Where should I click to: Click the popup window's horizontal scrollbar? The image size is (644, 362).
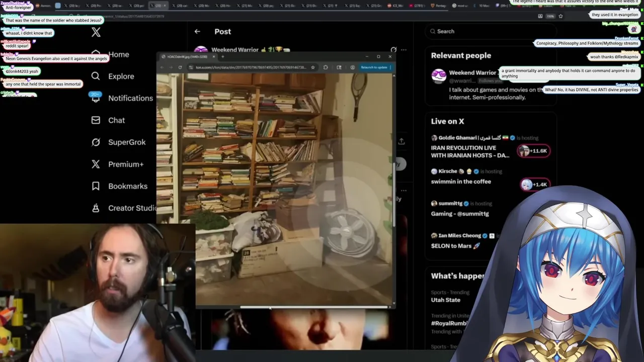pyautogui.click(x=314, y=307)
